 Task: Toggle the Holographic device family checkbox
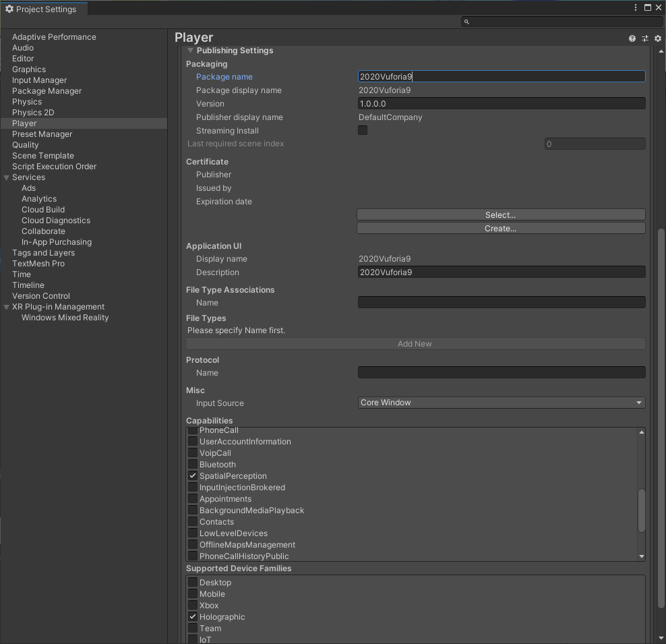click(x=193, y=617)
